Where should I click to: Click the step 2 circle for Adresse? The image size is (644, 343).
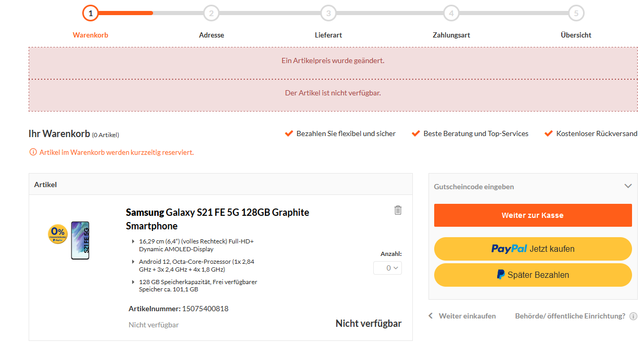pyautogui.click(x=211, y=13)
